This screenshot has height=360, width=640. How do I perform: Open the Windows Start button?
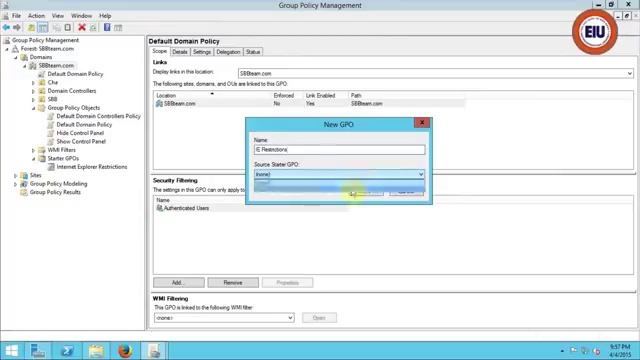tap(11, 351)
